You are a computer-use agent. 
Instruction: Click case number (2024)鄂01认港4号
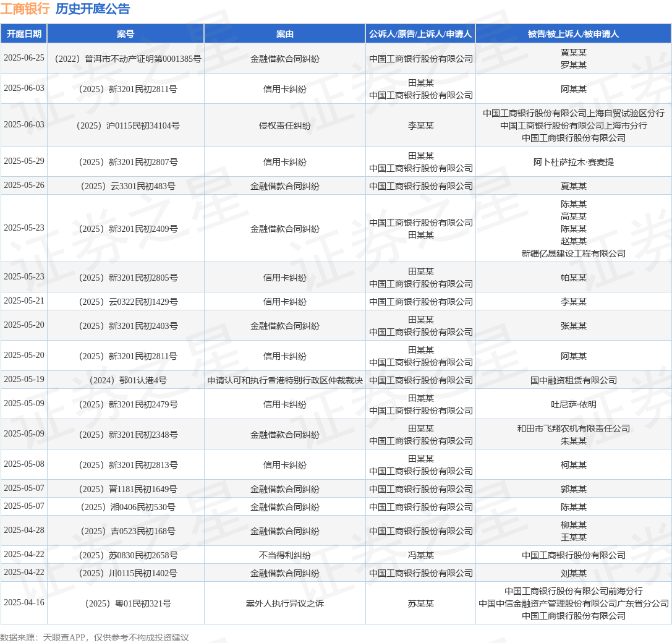pos(125,380)
